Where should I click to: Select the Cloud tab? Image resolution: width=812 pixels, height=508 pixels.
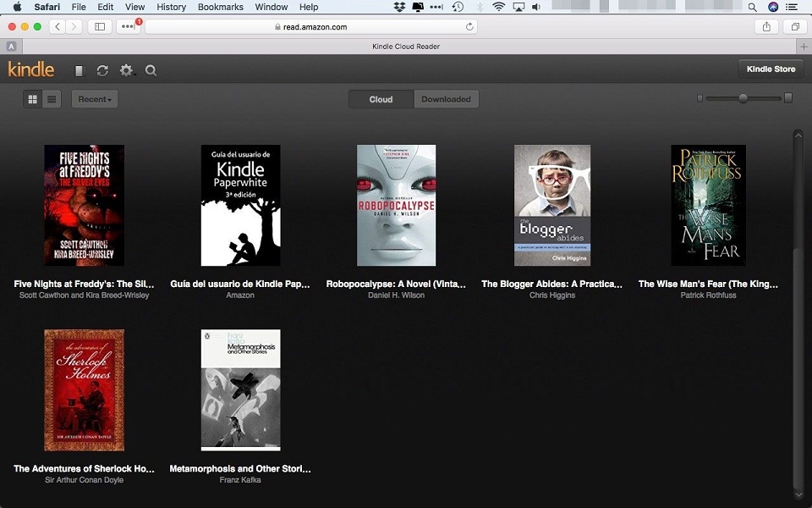coord(381,99)
